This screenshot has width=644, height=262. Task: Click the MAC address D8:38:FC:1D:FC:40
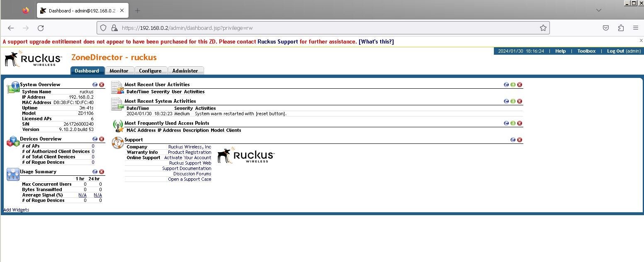pos(73,102)
